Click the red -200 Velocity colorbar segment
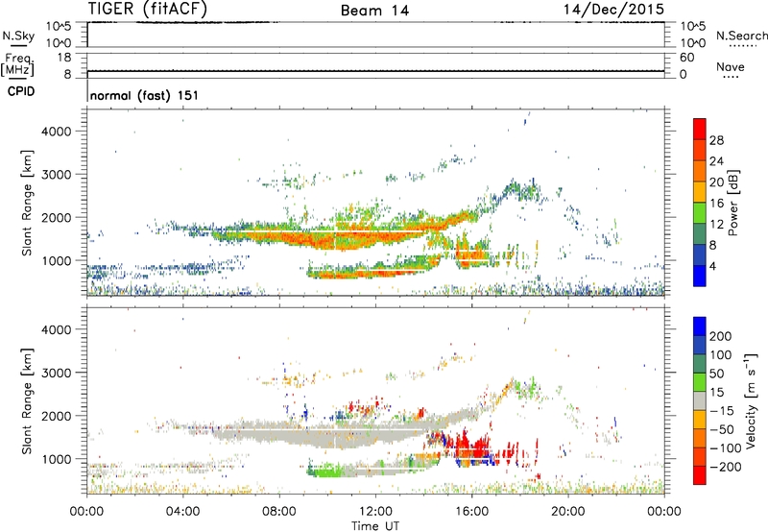Screen dimensions: 768x532 [x=700, y=475]
